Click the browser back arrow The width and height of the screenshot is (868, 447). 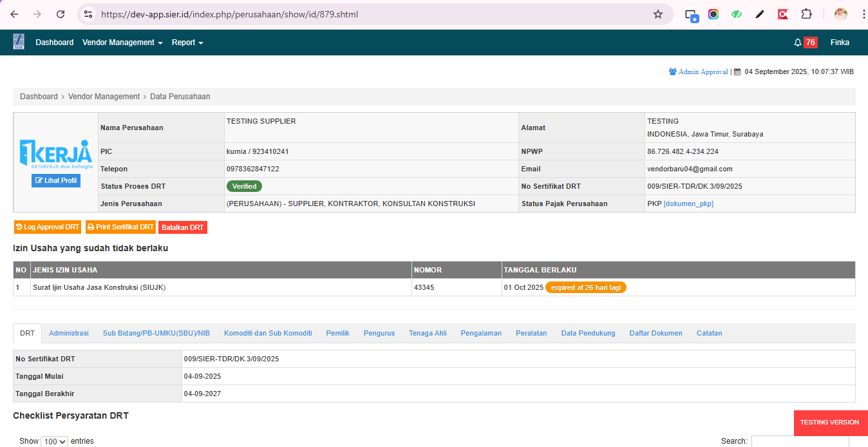point(14,14)
